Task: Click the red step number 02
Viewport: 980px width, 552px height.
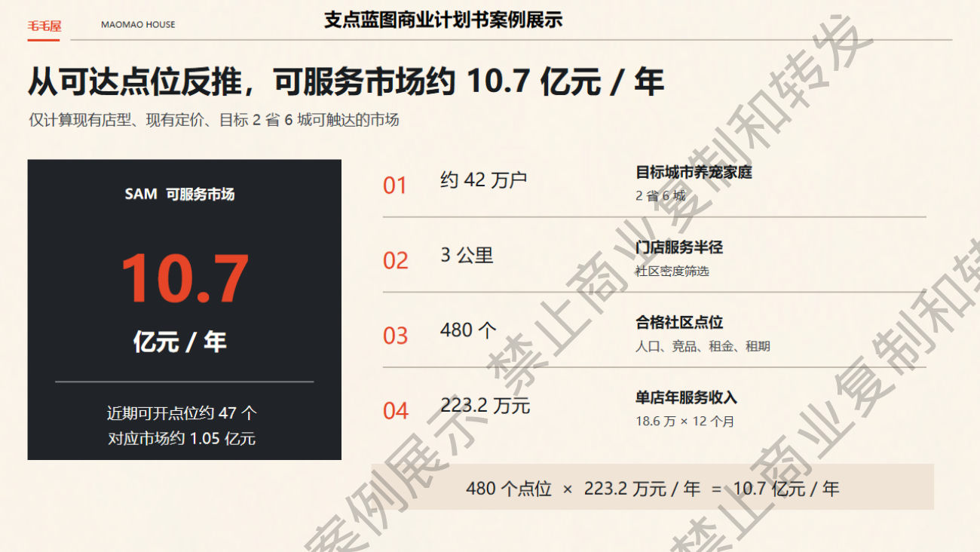Action: coord(395,261)
